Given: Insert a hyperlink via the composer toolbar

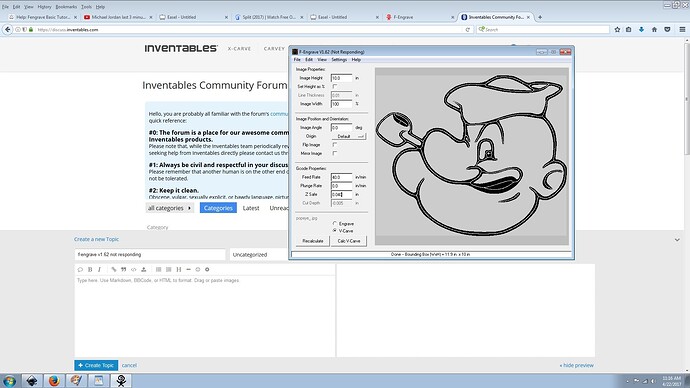Looking at the screenshot, I should coord(114,269).
